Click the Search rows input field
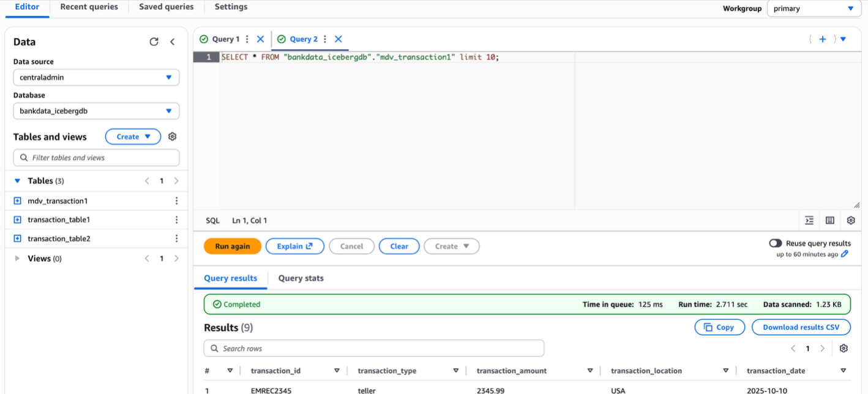Viewport: 868px width, 394px height. tap(373, 349)
